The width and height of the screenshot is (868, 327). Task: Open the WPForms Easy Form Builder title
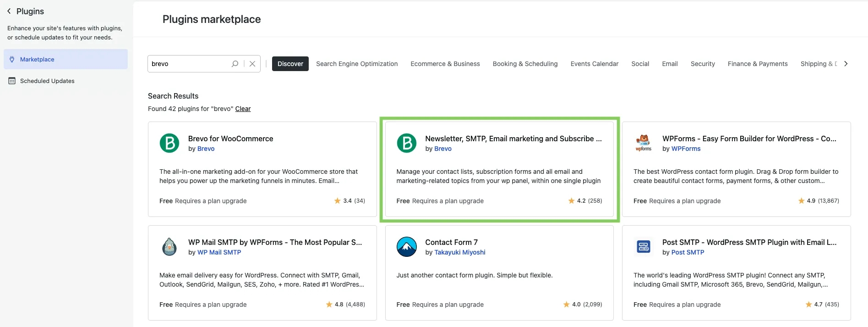click(749, 139)
